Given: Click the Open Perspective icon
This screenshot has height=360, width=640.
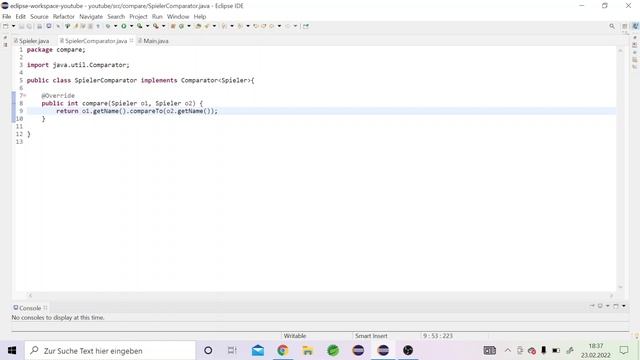Looking at the screenshot, I should click(x=624, y=26).
